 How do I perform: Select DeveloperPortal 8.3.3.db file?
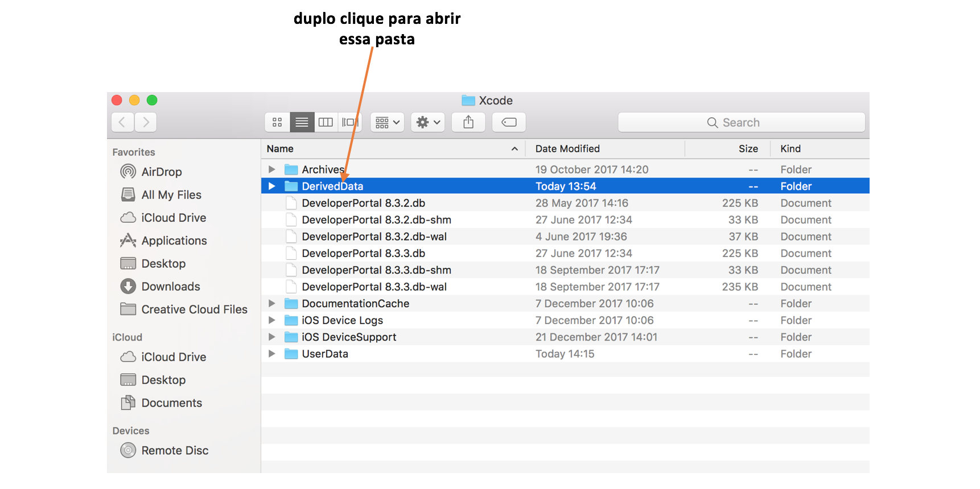click(364, 254)
